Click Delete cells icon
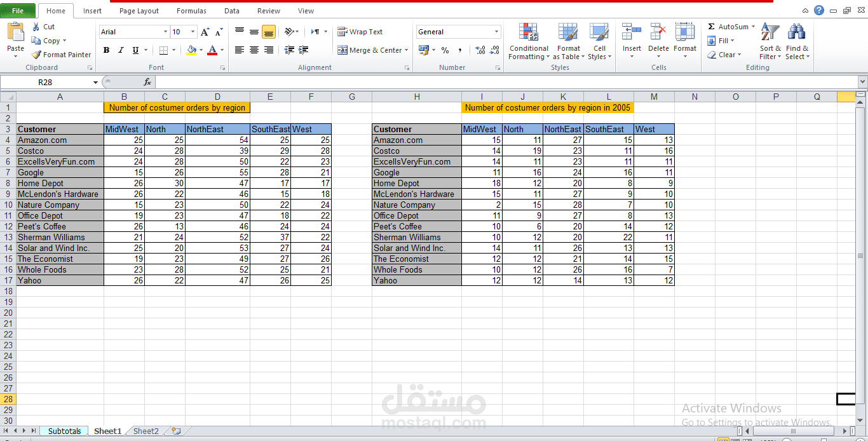 click(658, 32)
